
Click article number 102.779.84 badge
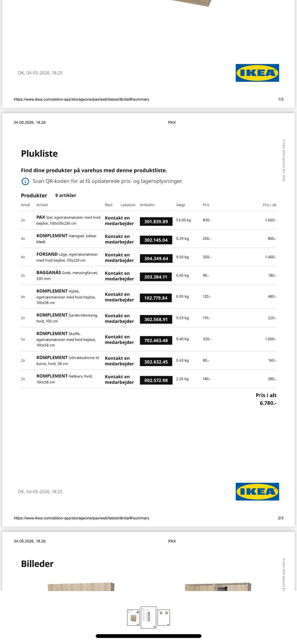156,298
